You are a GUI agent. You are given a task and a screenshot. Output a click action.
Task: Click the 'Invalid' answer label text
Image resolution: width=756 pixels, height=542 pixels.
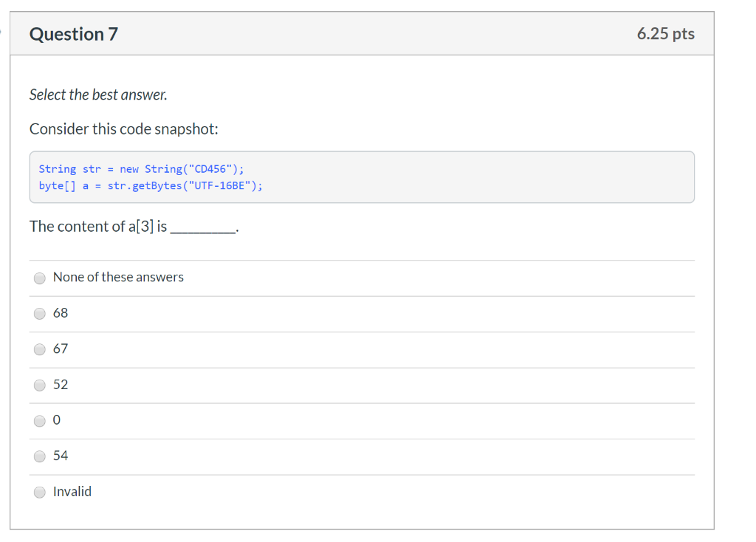[72, 492]
